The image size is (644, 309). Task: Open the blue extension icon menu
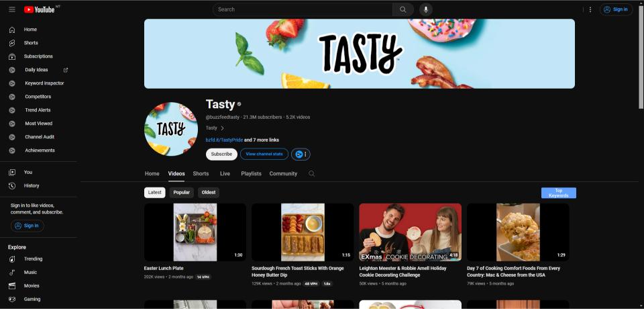click(301, 154)
